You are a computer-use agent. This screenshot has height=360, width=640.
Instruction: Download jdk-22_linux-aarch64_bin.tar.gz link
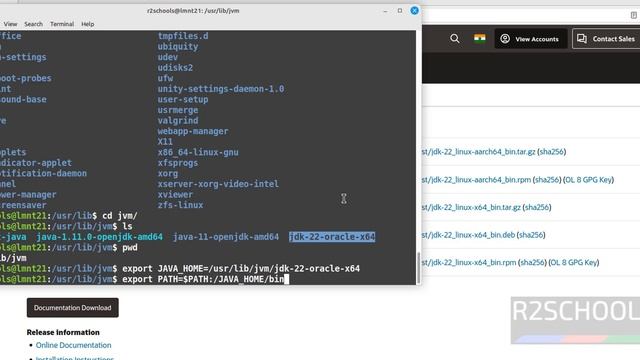pyautogui.click(x=478, y=152)
